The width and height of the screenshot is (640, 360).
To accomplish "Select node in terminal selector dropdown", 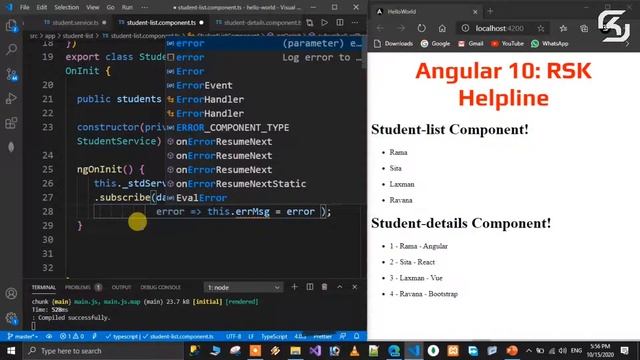I will click(x=243, y=287).
